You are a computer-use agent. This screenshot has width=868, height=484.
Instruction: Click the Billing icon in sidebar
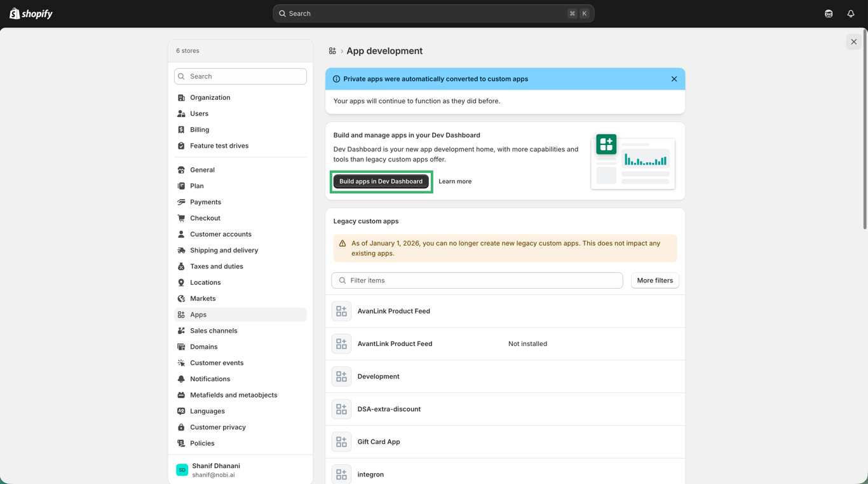tap(181, 130)
